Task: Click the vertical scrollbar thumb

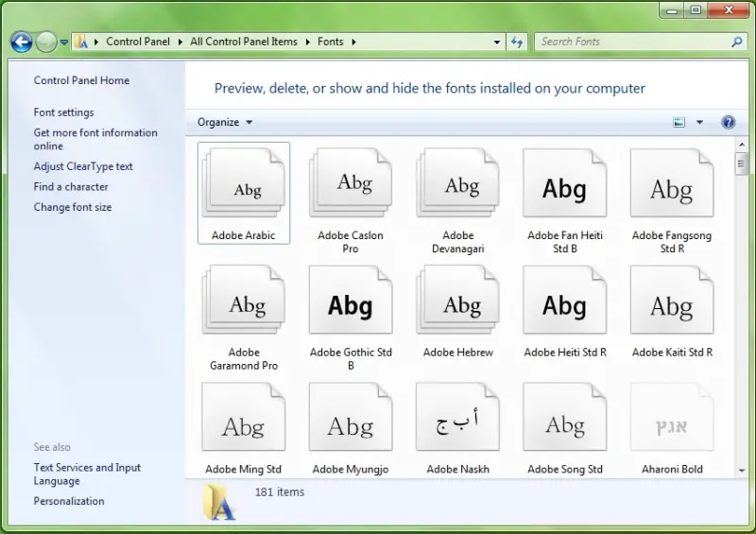Action: 742,164
